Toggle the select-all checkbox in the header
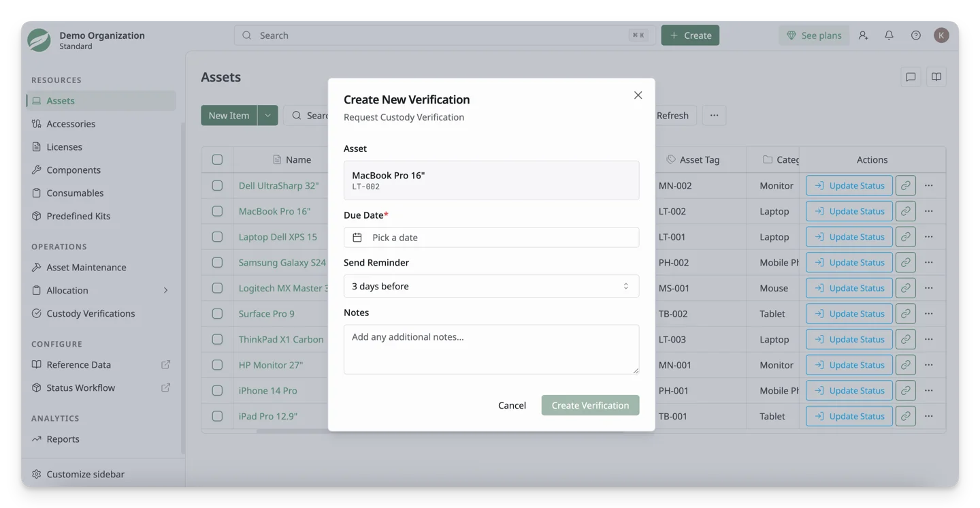 217,160
